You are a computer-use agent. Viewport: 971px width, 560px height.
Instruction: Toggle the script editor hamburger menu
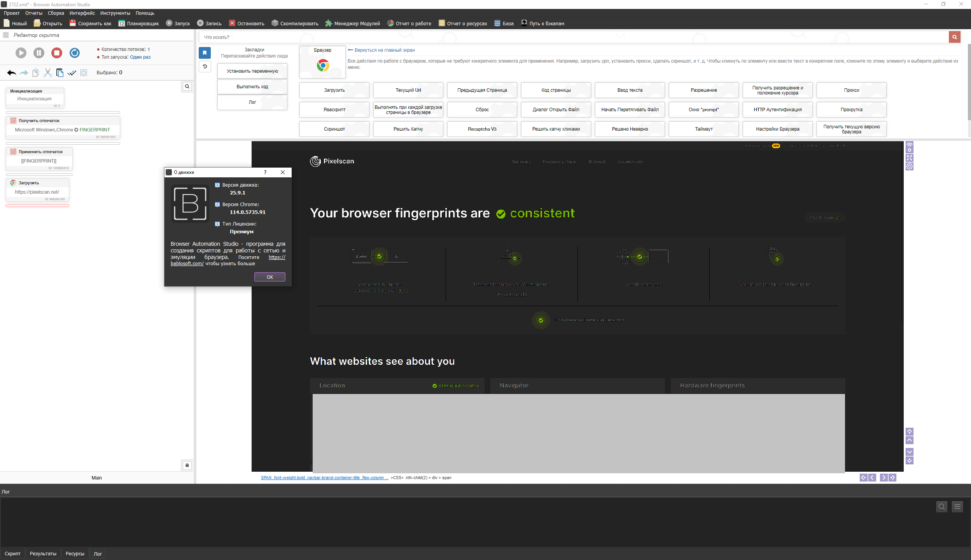[6, 35]
